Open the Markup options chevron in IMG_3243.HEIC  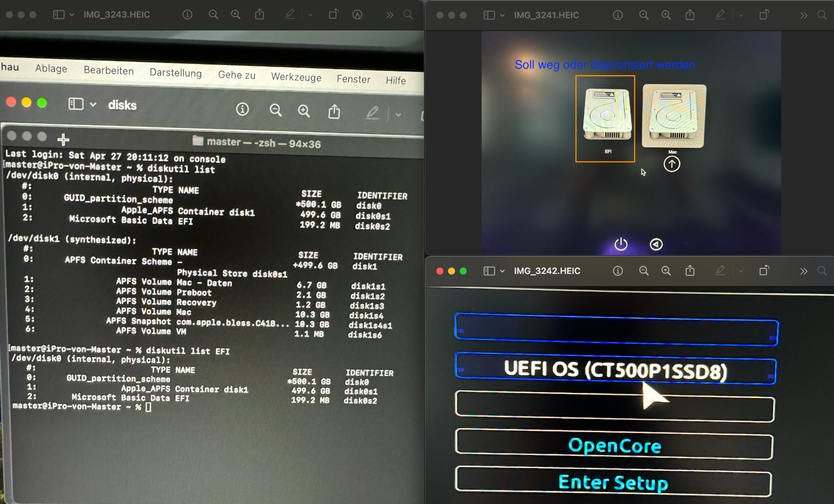(x=310, y=14)
